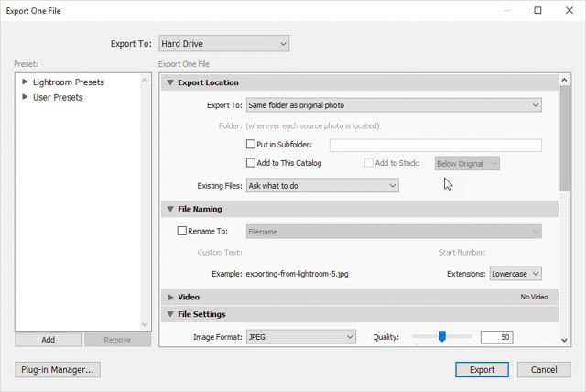This screenshot has width=586, height=392.
Task: Click the settings panel vertical scrollbar thumb
Action: coord(565,138)
